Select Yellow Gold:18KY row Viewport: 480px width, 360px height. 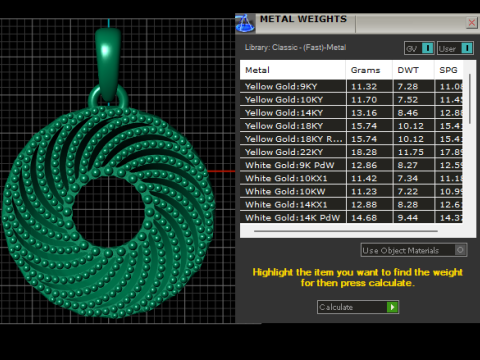point(351,126)
